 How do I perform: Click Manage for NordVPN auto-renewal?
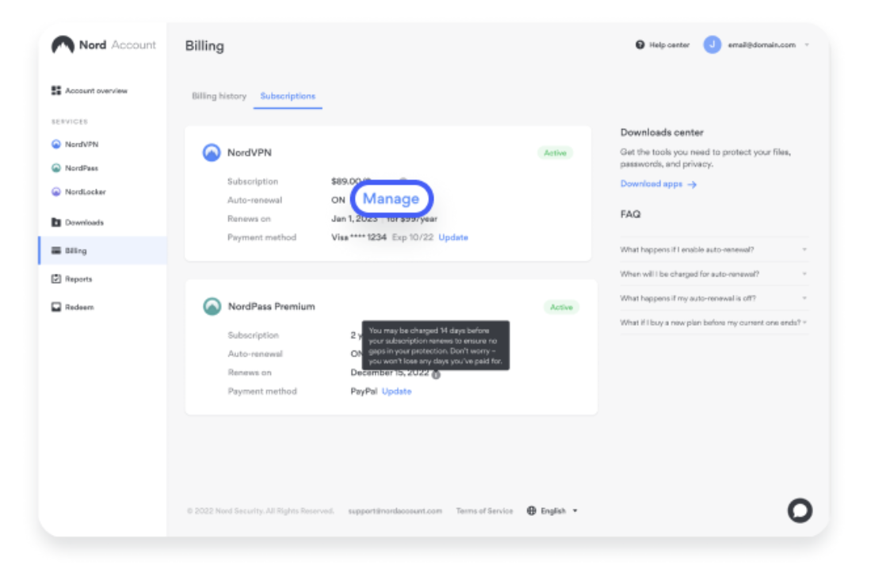391,199
